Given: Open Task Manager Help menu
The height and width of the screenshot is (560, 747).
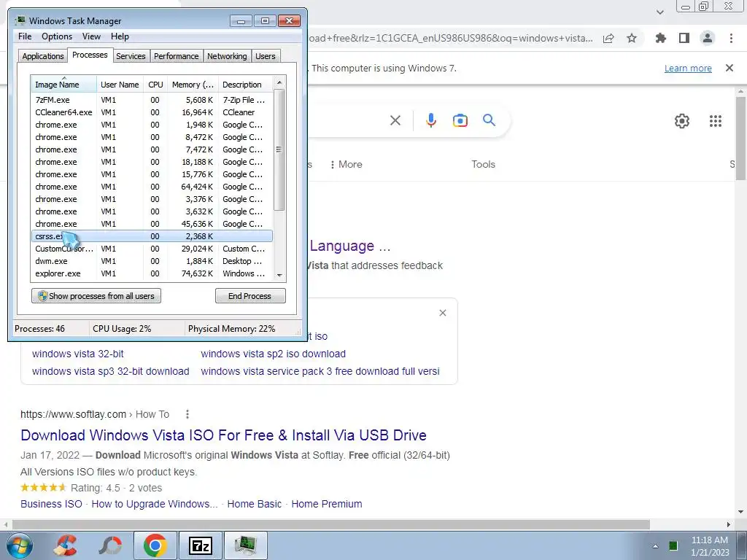Looking at the screenshot, I should pos(120,36).
